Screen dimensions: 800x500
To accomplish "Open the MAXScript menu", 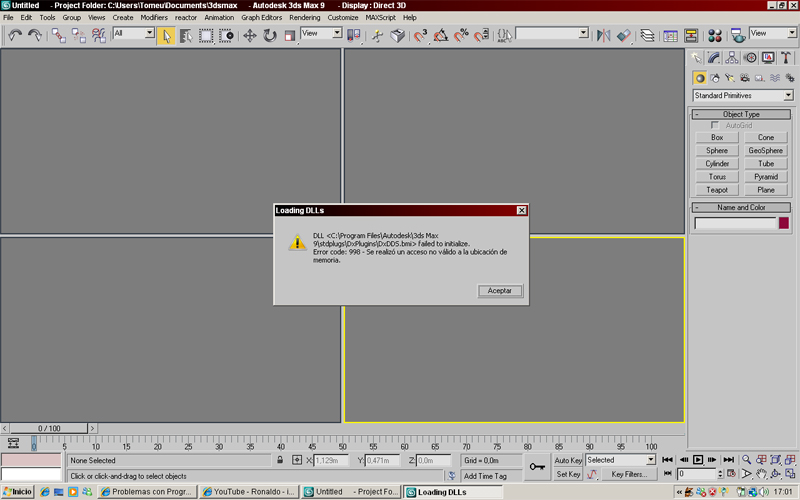I will coord(380,17).
